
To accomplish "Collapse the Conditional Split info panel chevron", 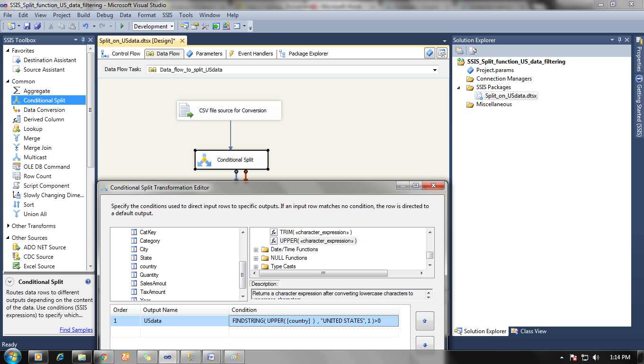I will click(9, 282).
